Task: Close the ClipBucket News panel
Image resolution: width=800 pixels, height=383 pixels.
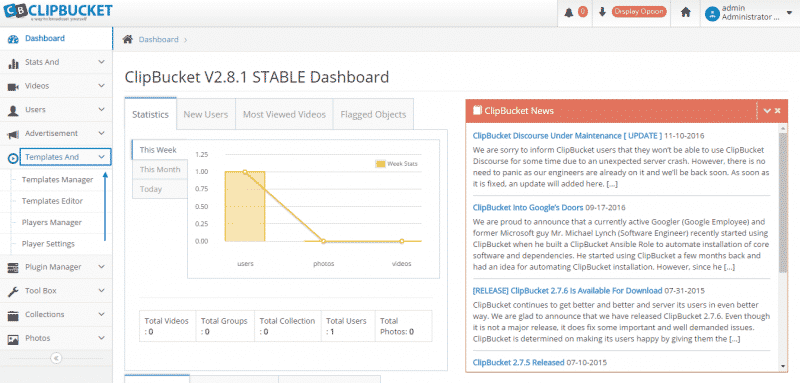Action: coord(778,110)
